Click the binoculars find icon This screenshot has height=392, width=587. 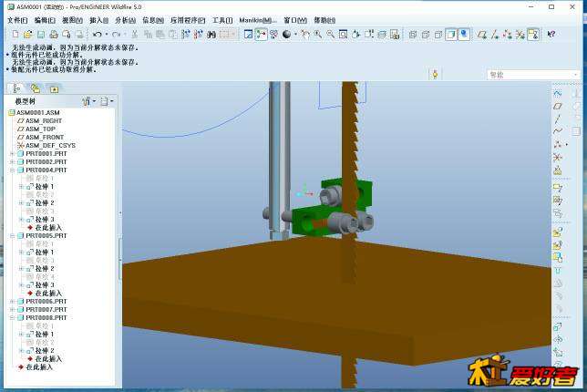click(x=211, y=35)
